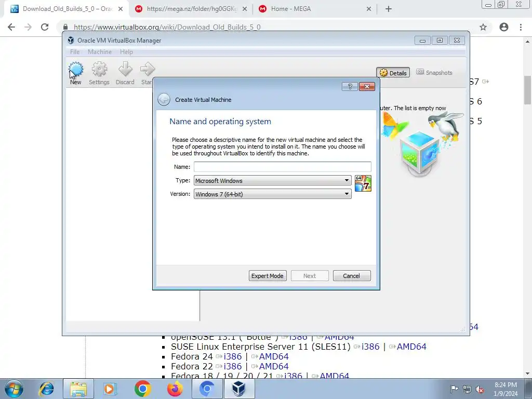The width and height of the screenshot is (532, 399).
Task: Click the Next button
Action: coord(310,276)
